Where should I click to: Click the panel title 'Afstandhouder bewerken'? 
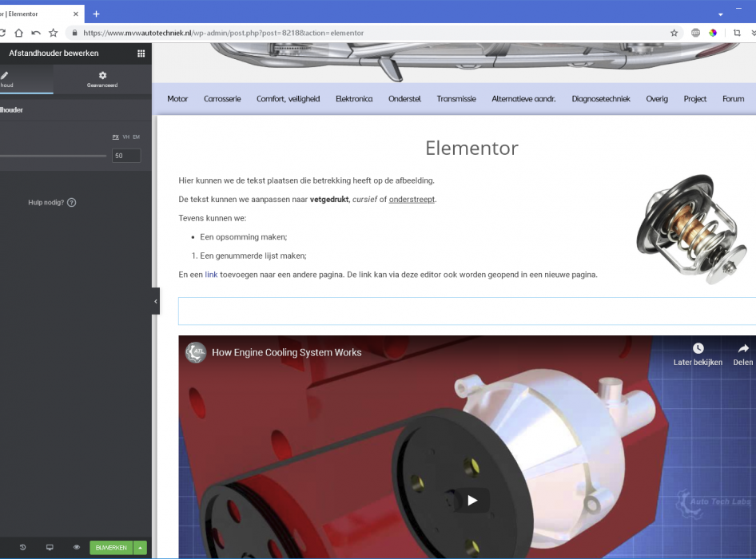54,53
